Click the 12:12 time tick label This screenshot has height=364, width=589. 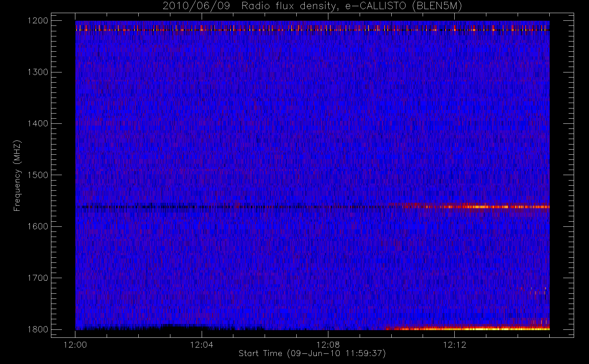click(454, 345)
